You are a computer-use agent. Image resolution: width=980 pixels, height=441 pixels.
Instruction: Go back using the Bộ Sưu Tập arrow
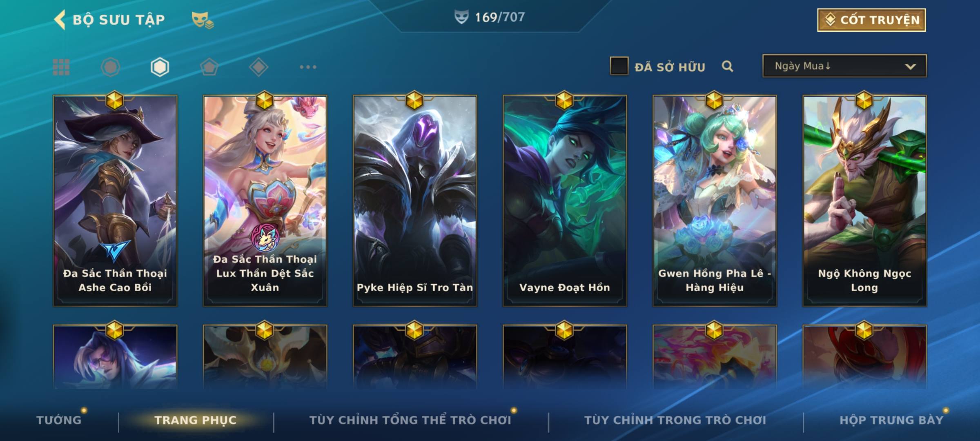click(60, 20)
